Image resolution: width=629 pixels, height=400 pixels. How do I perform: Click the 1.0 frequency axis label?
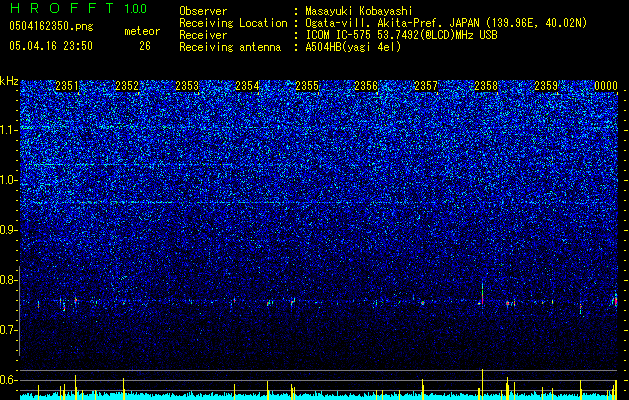coord(9,180)
